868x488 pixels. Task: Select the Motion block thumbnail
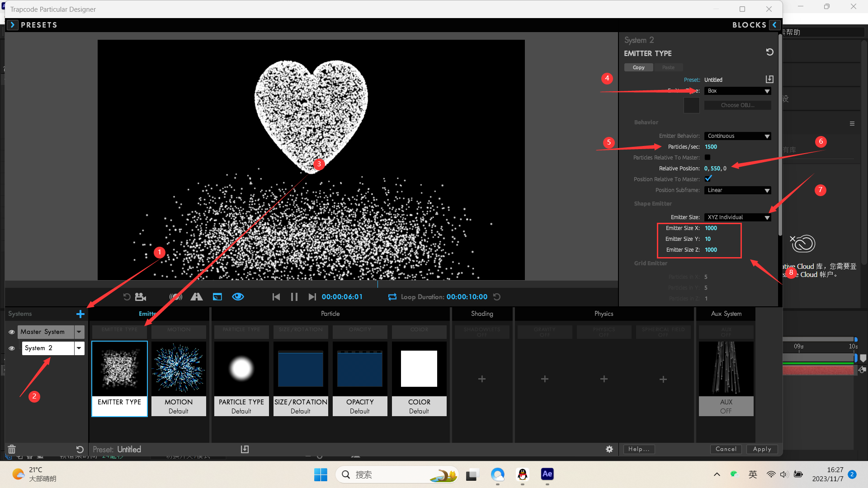click(179, 379)
